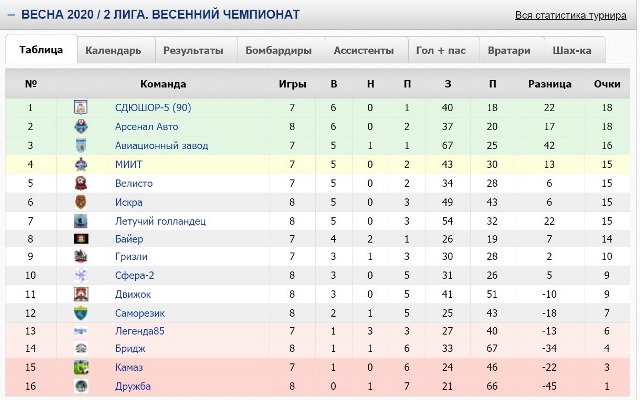Open the Авиационный завод team link
The height and width of the screenshot is (400, 640).
coord(162,146)
